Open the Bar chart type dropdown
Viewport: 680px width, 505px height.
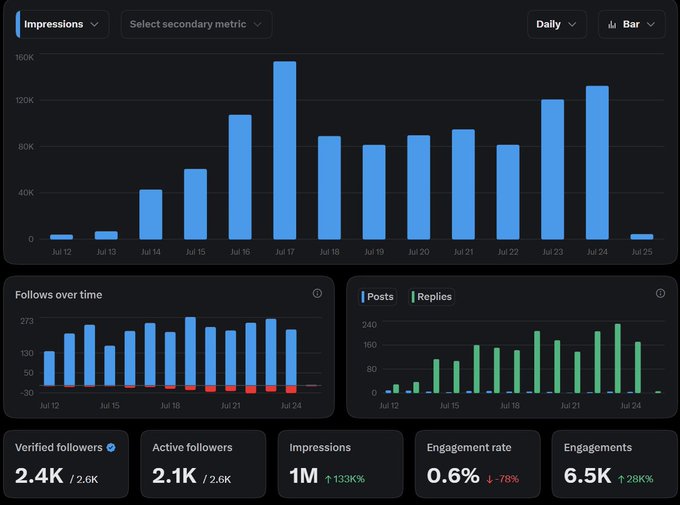coord(631,24)
